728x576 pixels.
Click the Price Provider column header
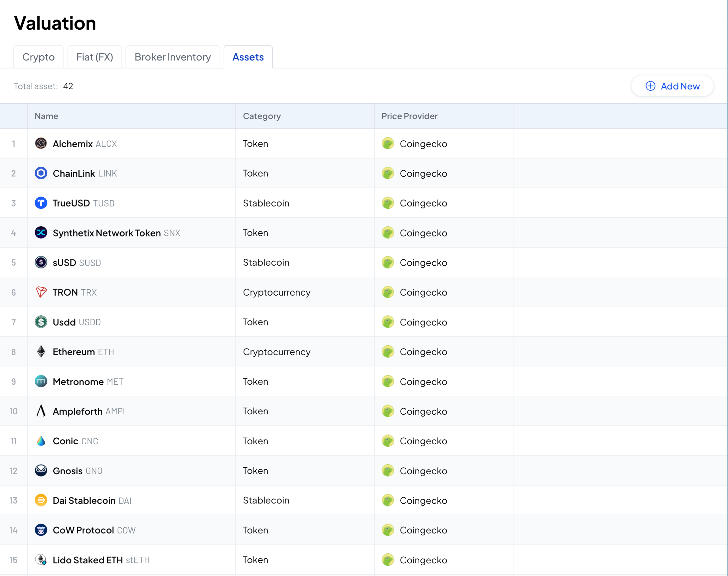(409, 116)
